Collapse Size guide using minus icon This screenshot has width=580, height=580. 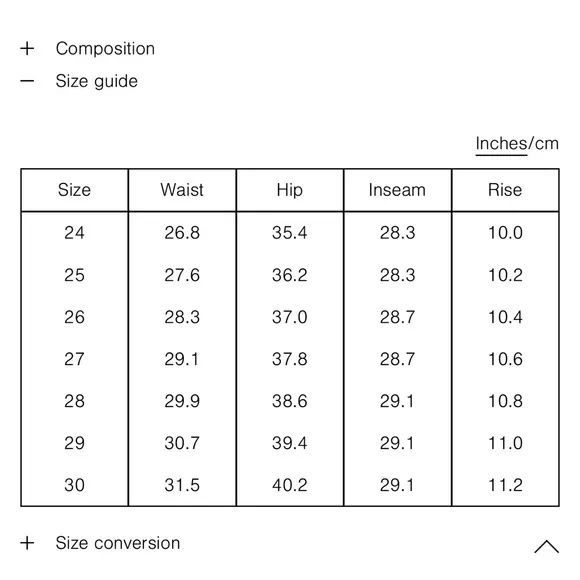click(27, 81)
